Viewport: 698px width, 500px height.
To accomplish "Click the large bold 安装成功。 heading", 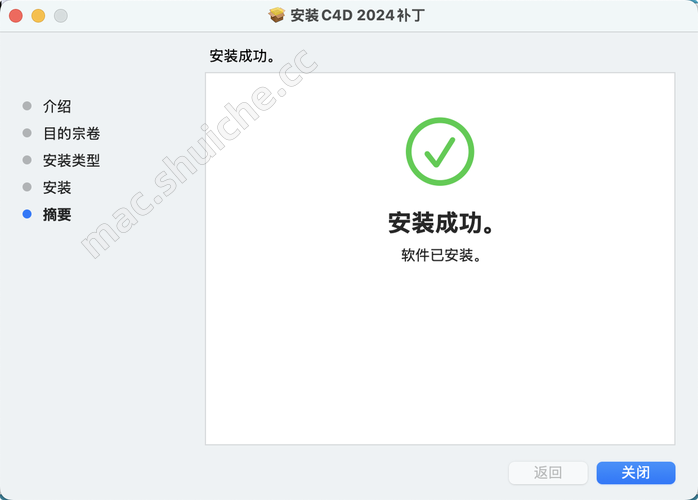I will pyautogui.click(x=441, y=223).
